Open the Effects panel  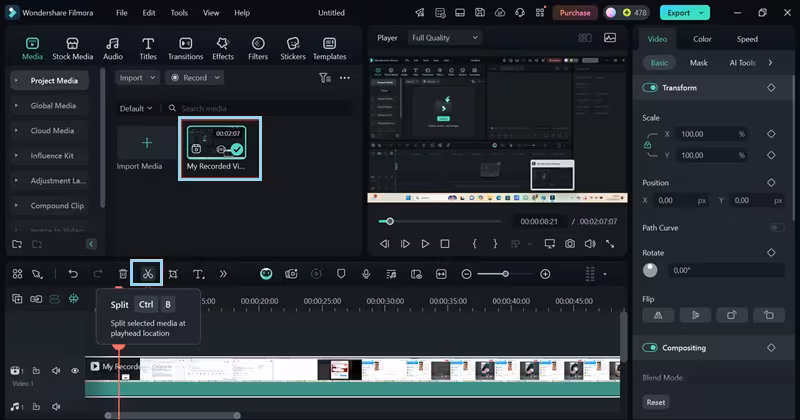pyautogui.click(x=222, y=49)
